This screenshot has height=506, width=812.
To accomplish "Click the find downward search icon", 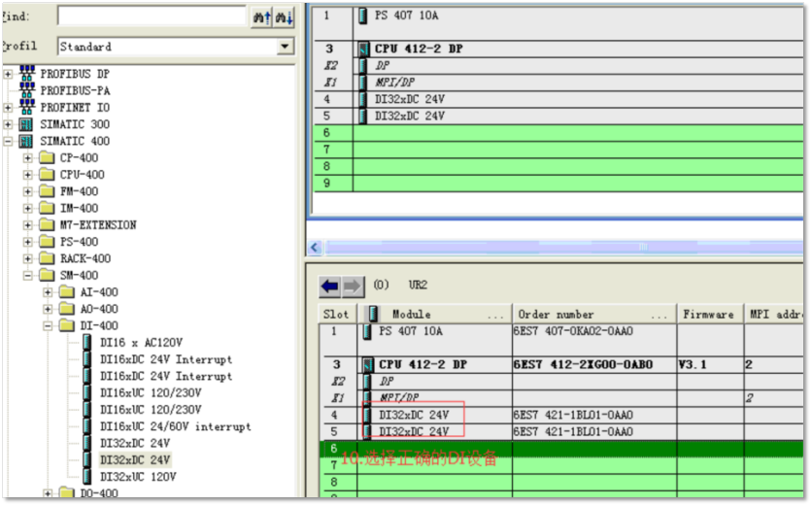I will pyautogui.click(x=284, y=17).
